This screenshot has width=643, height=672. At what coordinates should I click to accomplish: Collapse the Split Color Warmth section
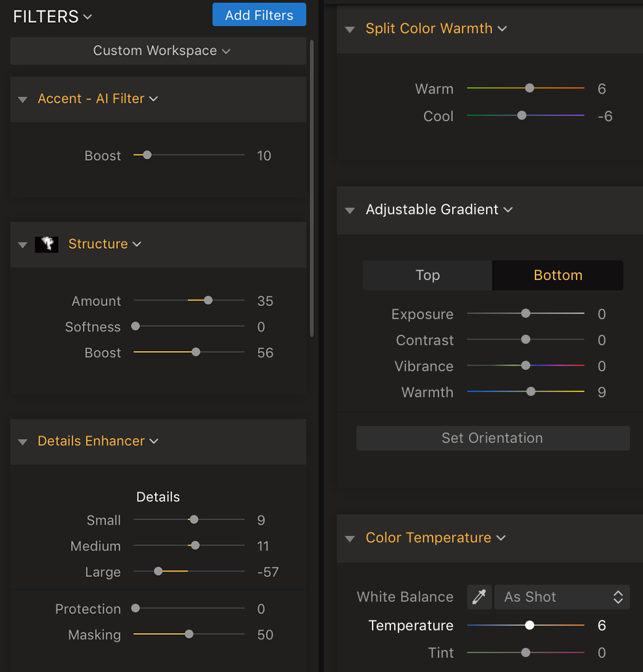pyautogui.click(x=350, y=29)
